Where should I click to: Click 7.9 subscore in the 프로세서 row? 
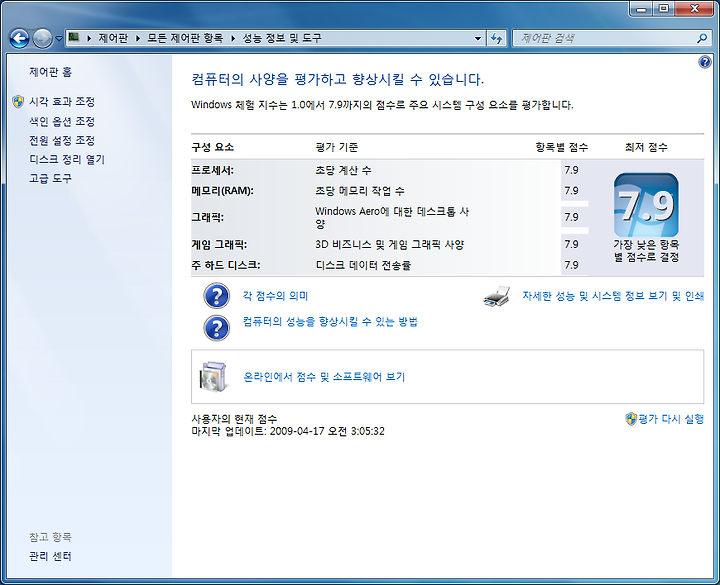(572, 170)
